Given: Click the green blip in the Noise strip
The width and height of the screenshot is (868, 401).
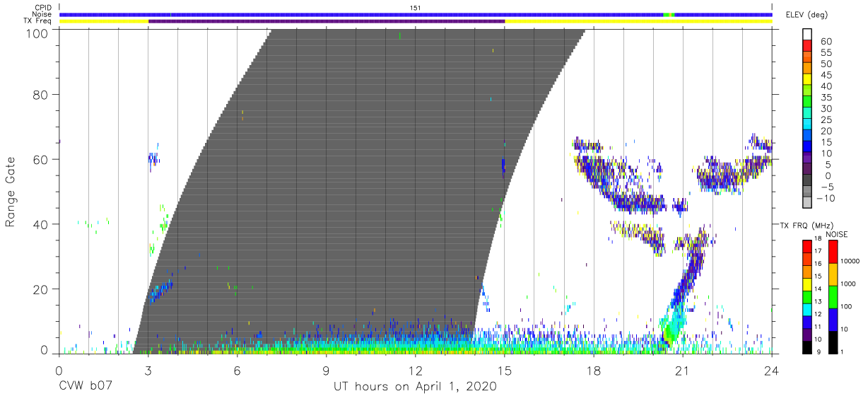Looking at the screenshot, I should 669,14.
